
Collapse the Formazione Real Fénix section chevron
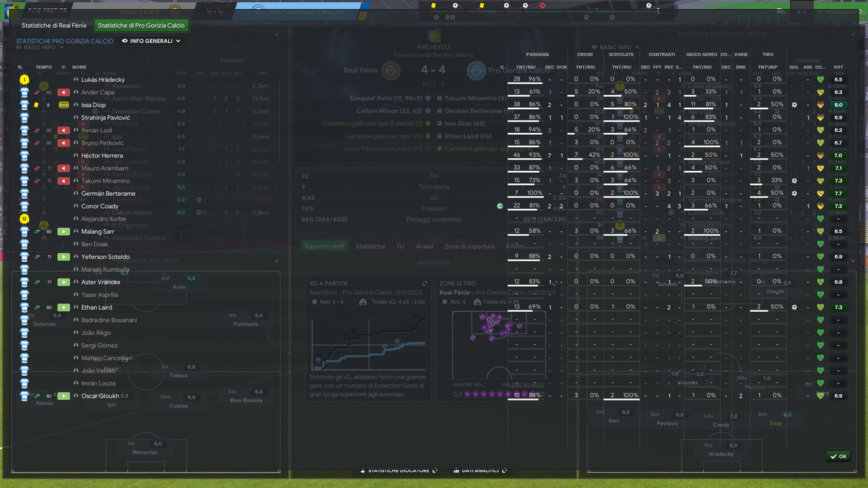click(277, 261)
